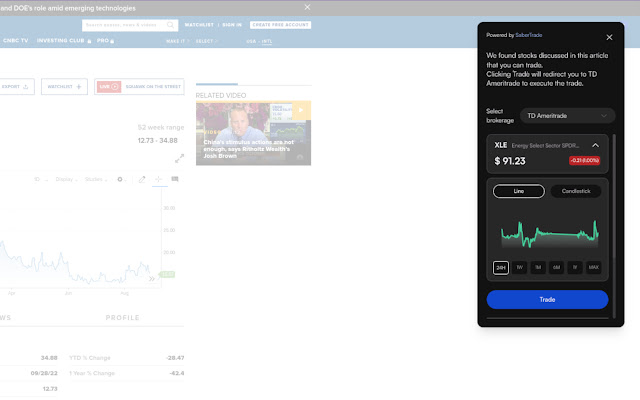Viewport: 640px width, 400px height.
Task: Open the Investing Club menu item
Action: 62,41
